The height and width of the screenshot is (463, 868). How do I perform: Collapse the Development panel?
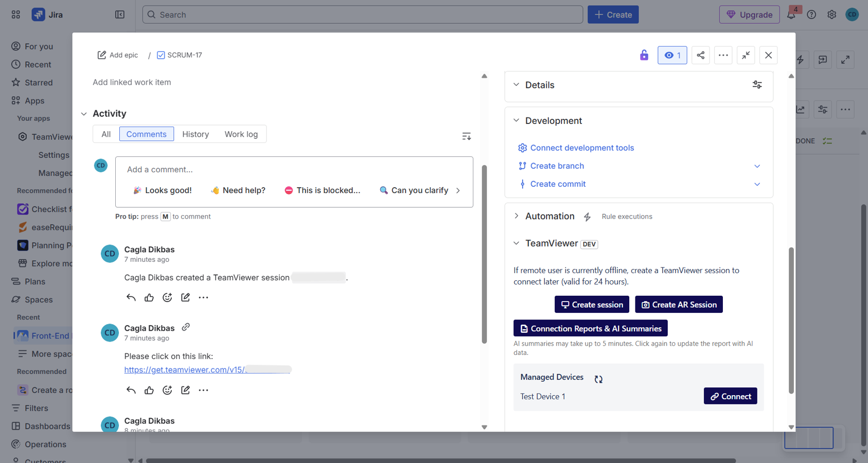coord(516,120)
